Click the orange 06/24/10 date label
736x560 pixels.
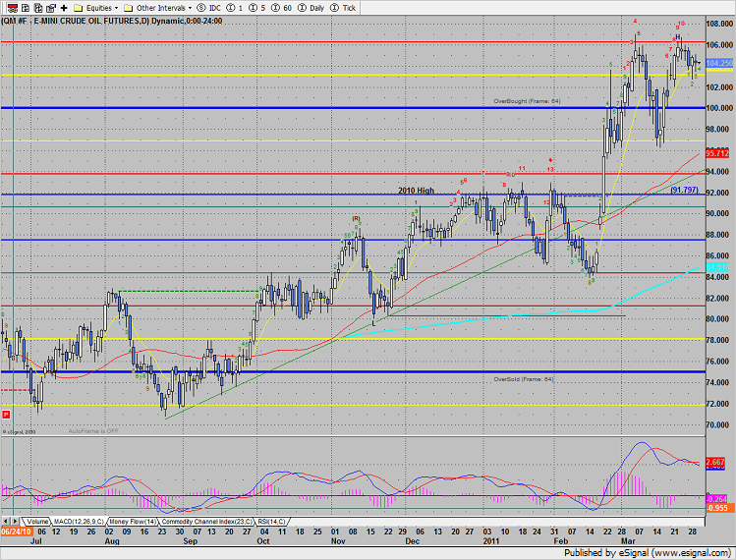pyautogui.click(x=17, y=532)
